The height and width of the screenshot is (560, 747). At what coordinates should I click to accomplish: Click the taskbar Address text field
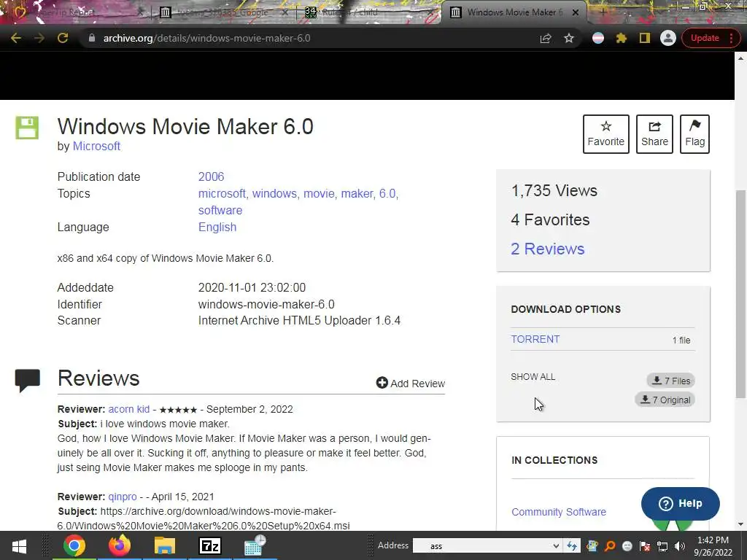coord(481,546)
